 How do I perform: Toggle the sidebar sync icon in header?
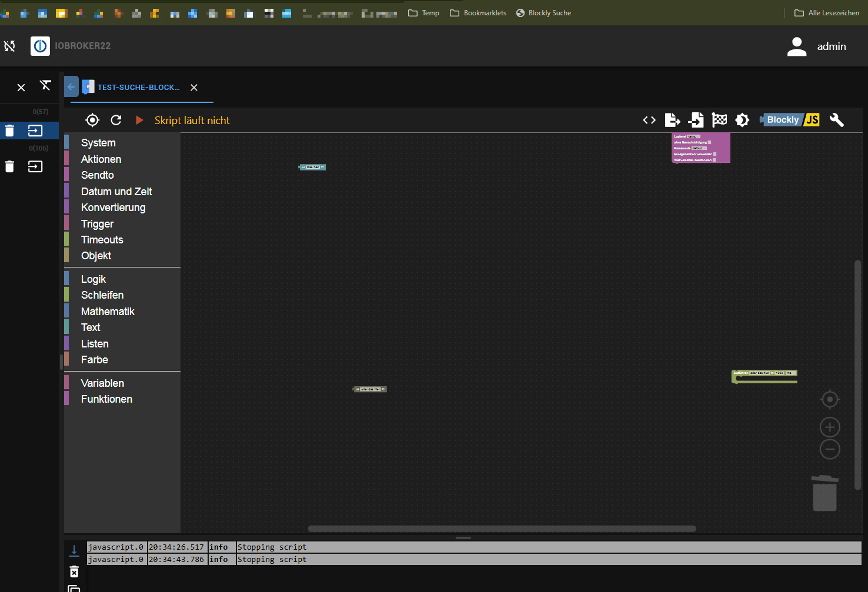coord(10,46)
